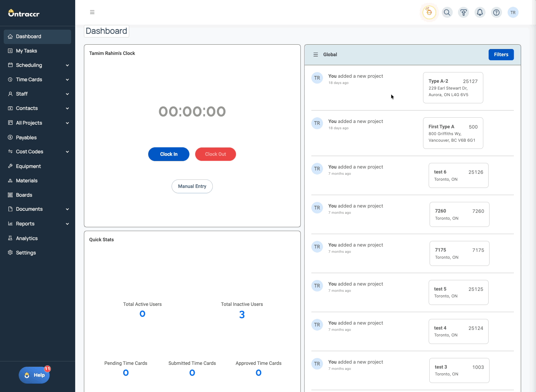
Task: Open the Type A-2 project card
Action: coord(453,88)
